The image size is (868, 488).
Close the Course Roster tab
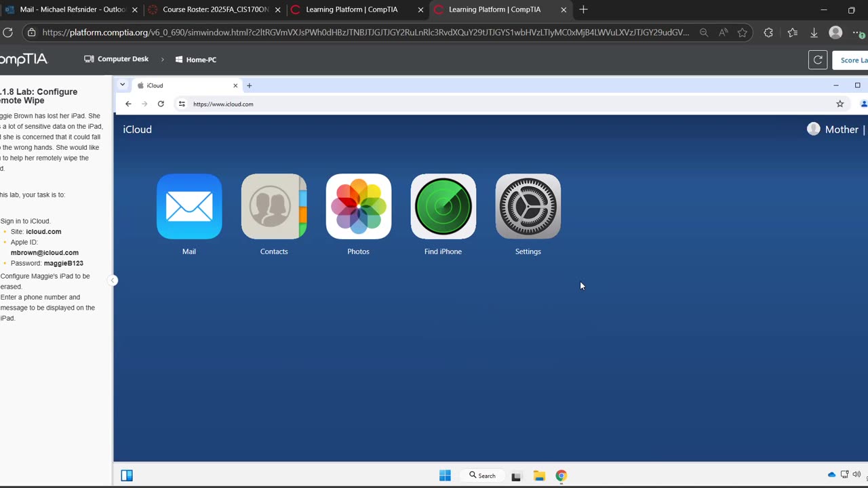click(277, 10)
